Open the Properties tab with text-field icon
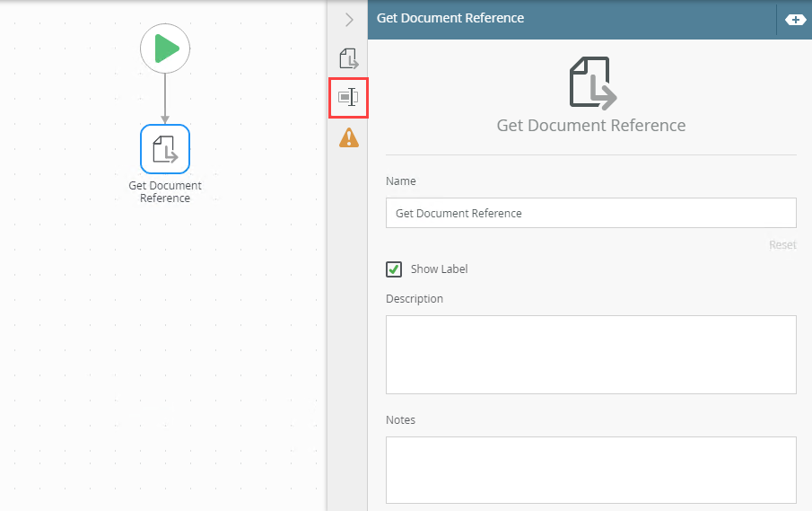 tap(348, 97)
